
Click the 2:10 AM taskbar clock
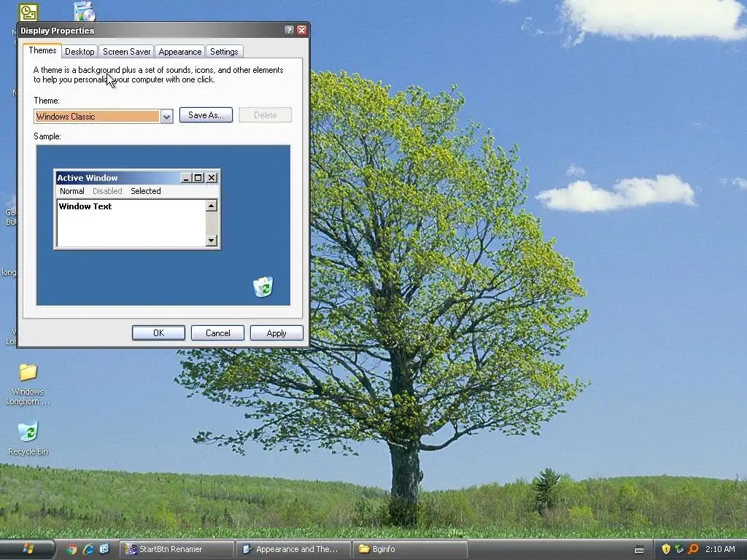pyautogui.click(x=720, y=549)
